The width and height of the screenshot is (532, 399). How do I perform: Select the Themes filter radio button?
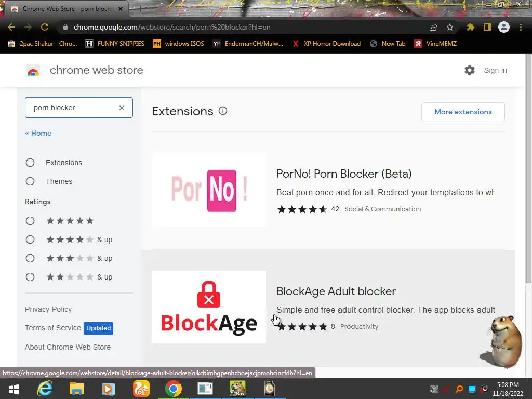click(x=30, y=181)
